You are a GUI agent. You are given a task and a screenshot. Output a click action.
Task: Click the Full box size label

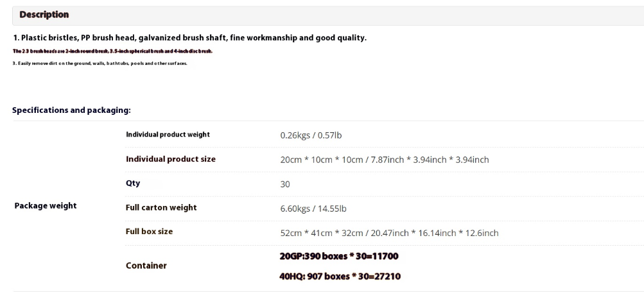[149, 232]
